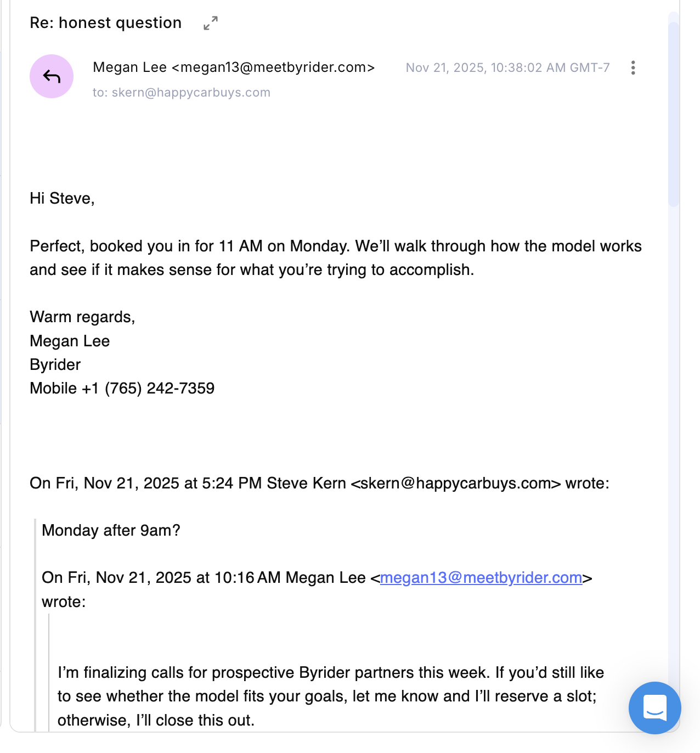Click sender name Megan Lee in header
The height and width of the screenshot is (753, 700).
[x=129, y=67]
